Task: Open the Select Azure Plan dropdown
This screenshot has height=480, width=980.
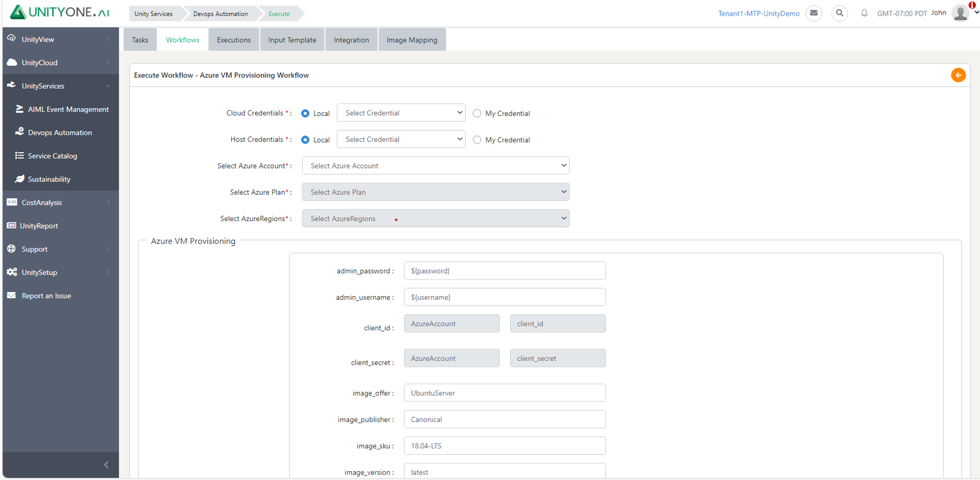Action: point(436,192)
